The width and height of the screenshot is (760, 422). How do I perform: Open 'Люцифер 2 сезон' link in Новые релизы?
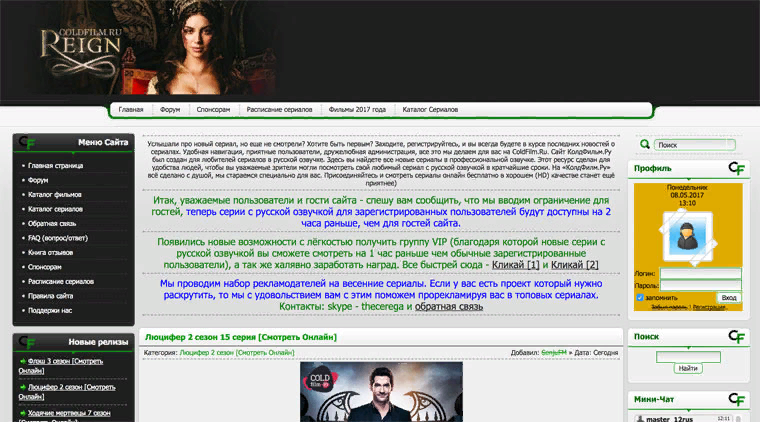(67, 392)
